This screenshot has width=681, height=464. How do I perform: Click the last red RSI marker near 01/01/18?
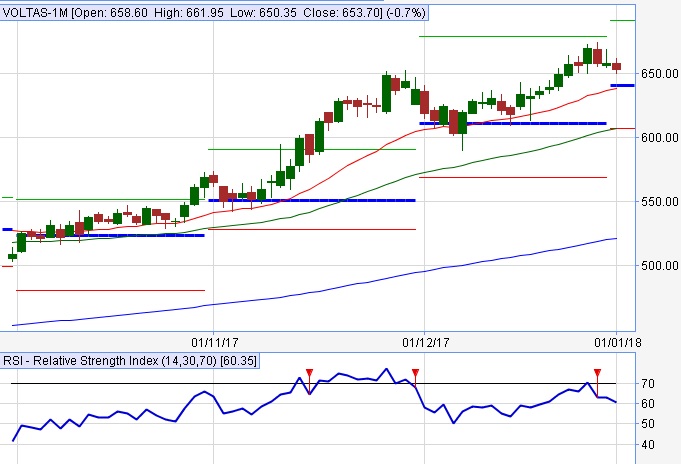tap(597, 373)
